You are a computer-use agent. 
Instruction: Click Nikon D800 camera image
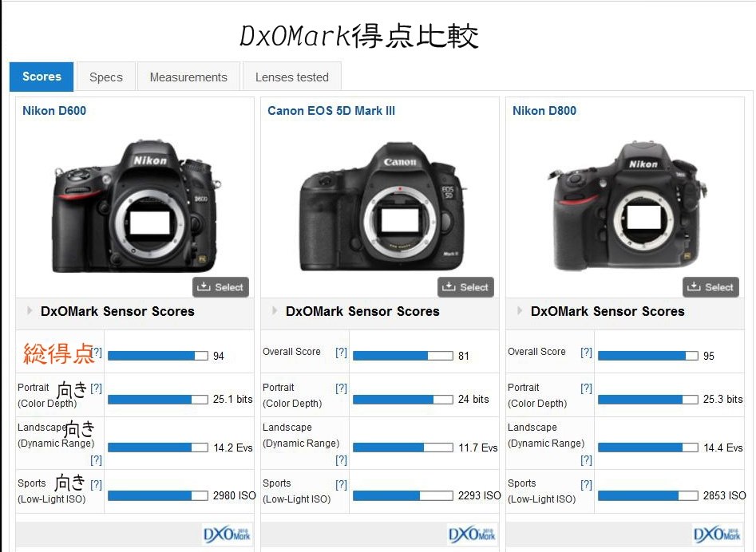(627, 206)
